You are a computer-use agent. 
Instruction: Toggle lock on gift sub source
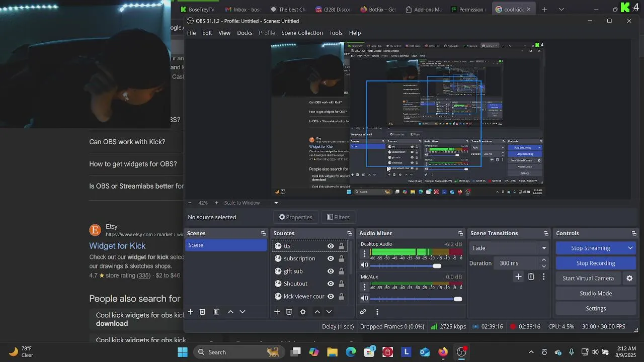pyautogui.click(x=342, y=271)
